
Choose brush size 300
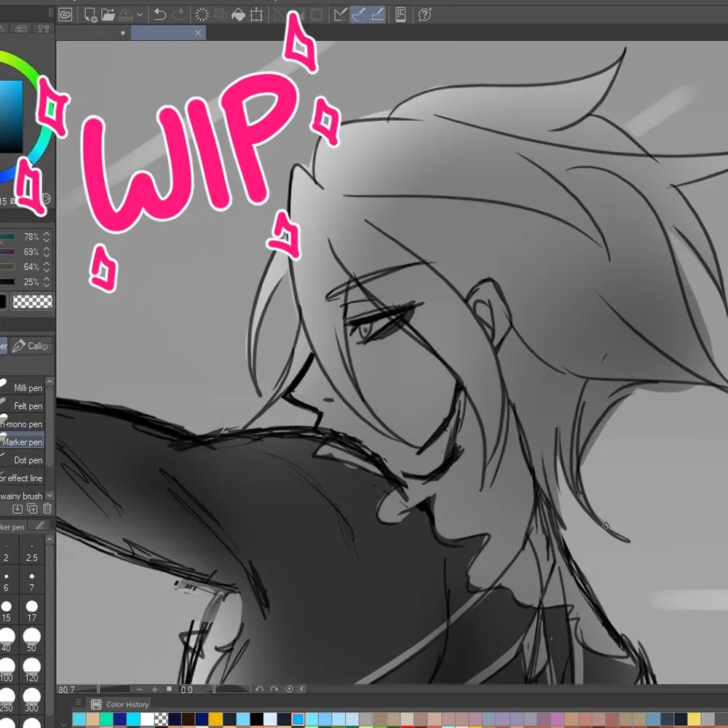(31, 701)
